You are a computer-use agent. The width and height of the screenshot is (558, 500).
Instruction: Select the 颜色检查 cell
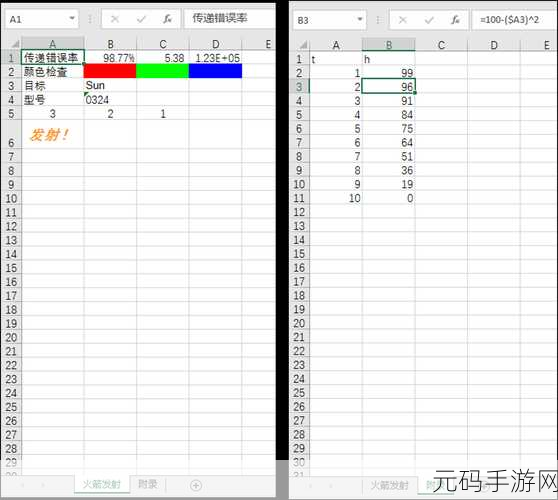(53, 72)
